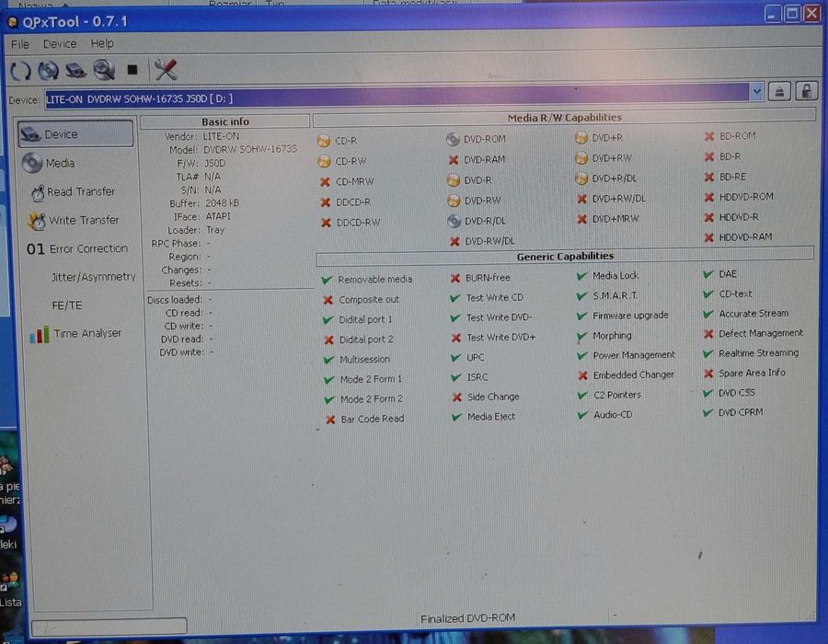The width and height of the screenshot is (828, 644).
Task: Select the Device tab in sidebar
Action: click(x=75, y=133)
